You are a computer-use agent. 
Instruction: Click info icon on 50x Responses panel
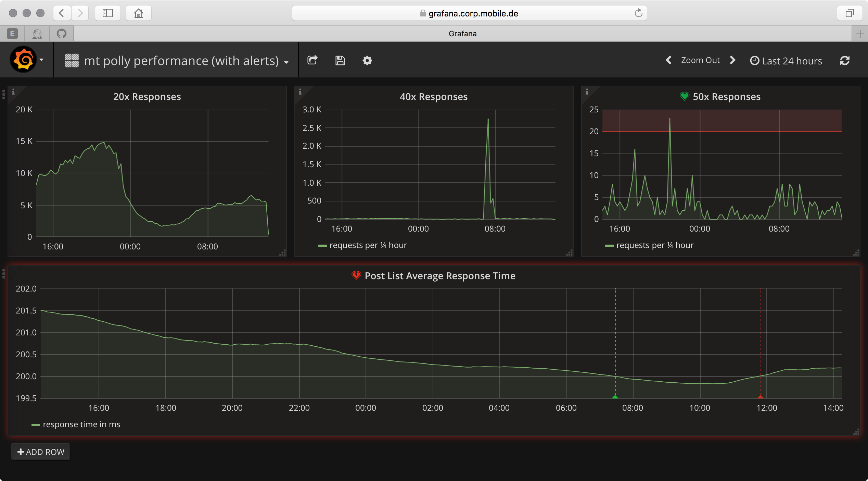587,92
